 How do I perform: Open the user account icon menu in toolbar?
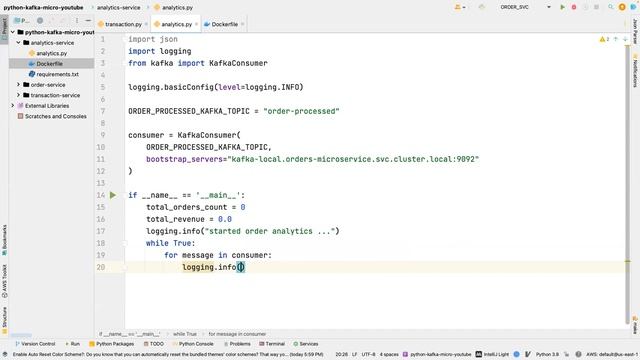click(460, 7)
